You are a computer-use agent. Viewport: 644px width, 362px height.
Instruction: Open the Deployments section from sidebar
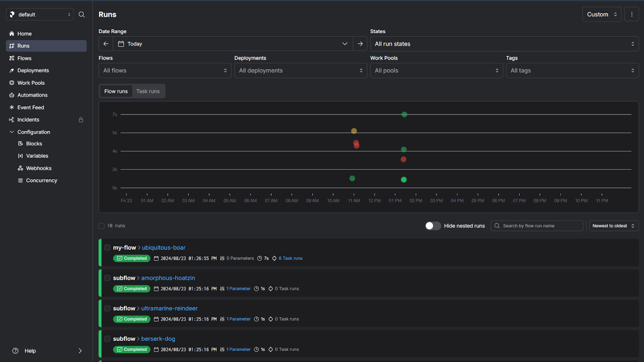point(33,70)
